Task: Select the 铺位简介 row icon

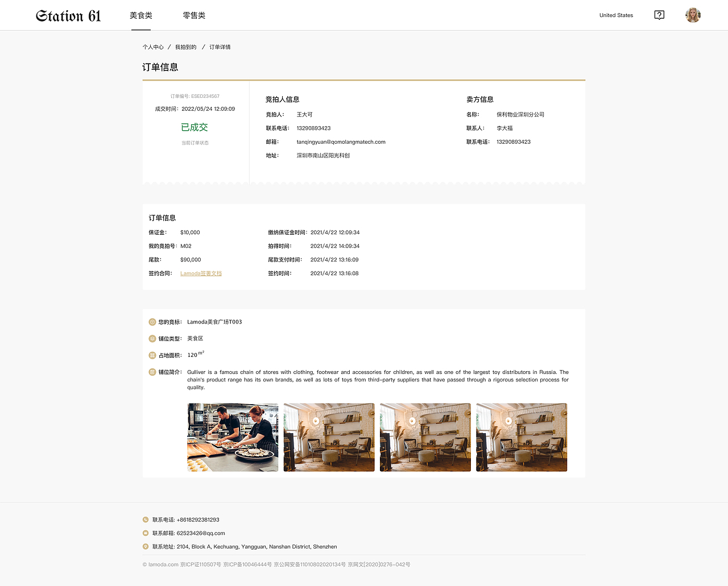Action: click(x=152, y=372)
